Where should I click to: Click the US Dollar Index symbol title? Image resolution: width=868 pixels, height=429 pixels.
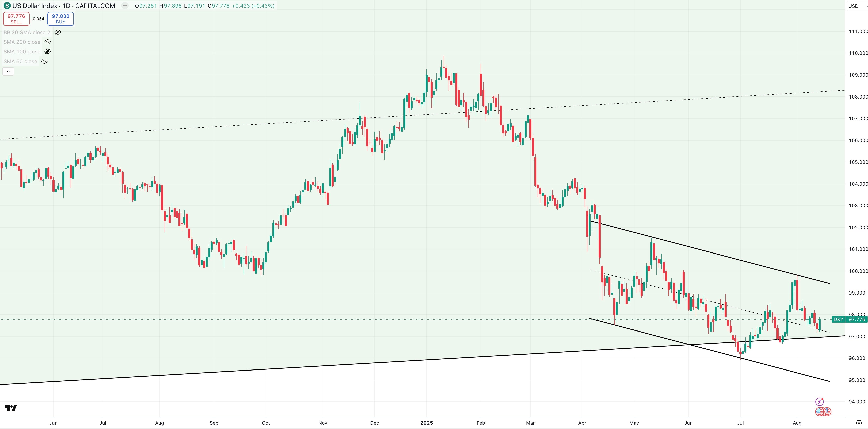point(64,6)
